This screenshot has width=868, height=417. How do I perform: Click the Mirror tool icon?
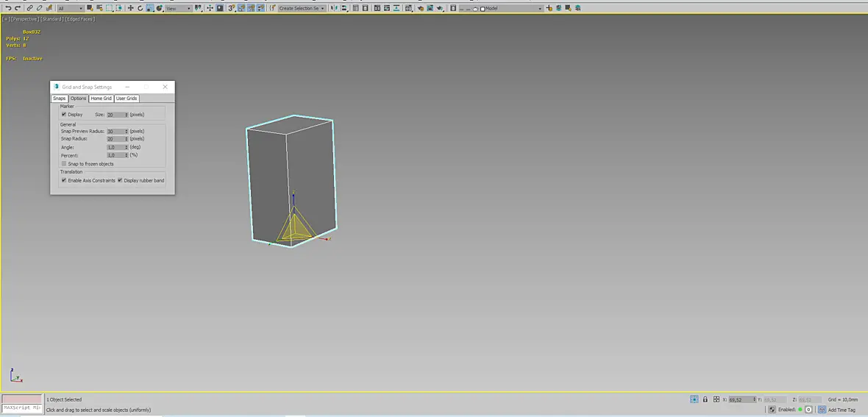point(334,8)
